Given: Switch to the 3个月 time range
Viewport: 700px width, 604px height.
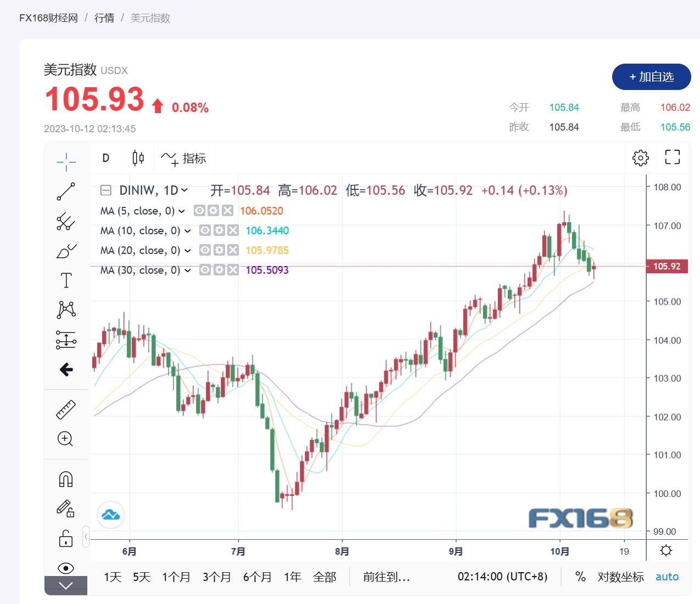Looking at the screenshot, I should click(216, 577).
